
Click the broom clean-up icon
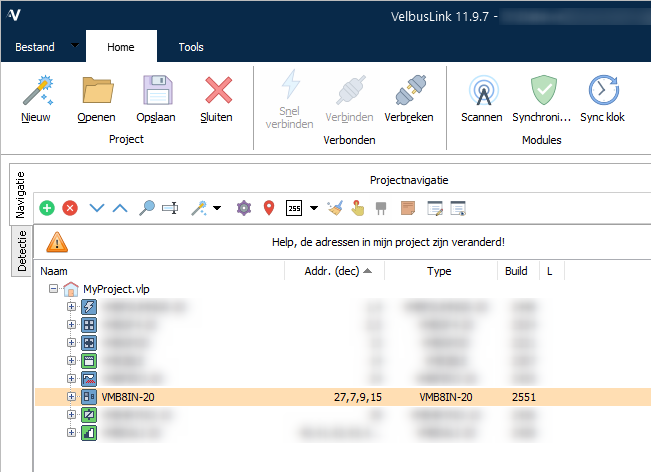click(x=335, y=208)
